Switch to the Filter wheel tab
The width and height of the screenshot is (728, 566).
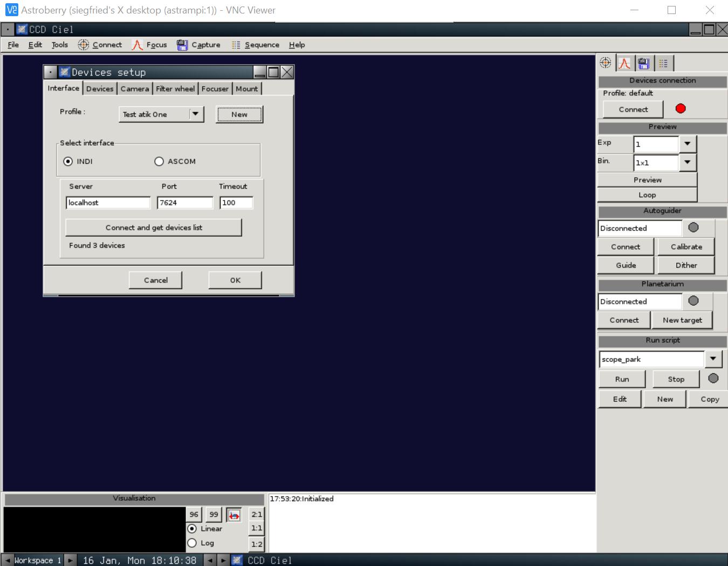[x=175, y=89]
